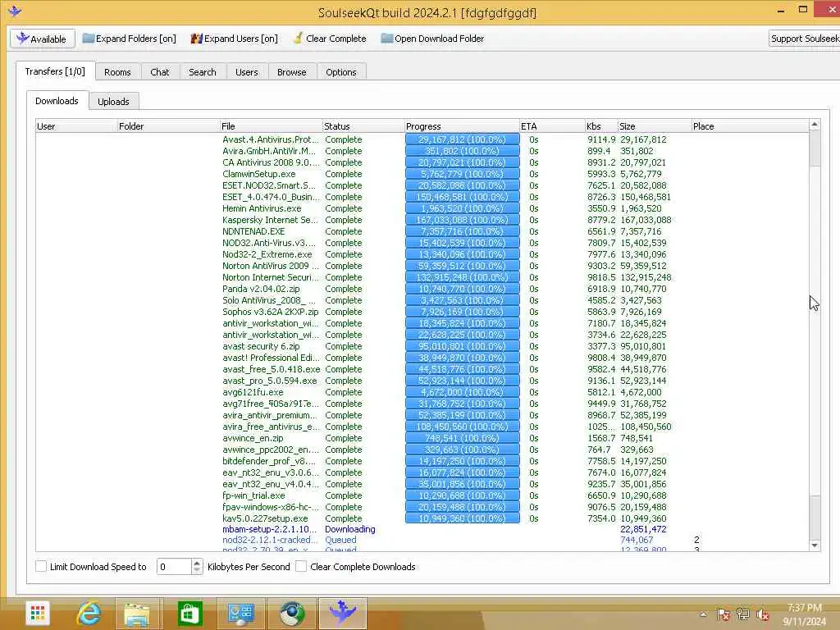Open the Rooms tab
This screenshot has height=630, width=840.
[x=117, y=72]
